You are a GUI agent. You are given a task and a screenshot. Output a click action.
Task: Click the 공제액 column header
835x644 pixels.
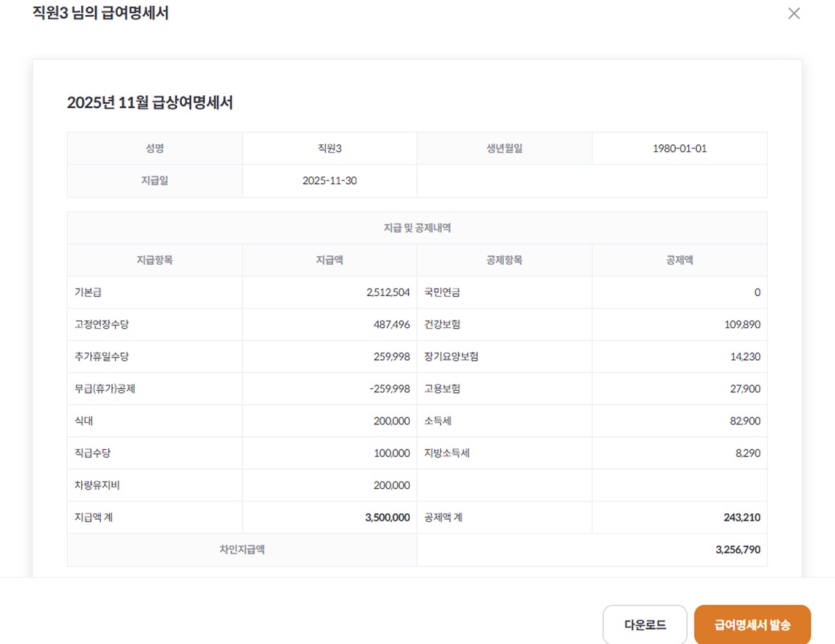point(679,260)
